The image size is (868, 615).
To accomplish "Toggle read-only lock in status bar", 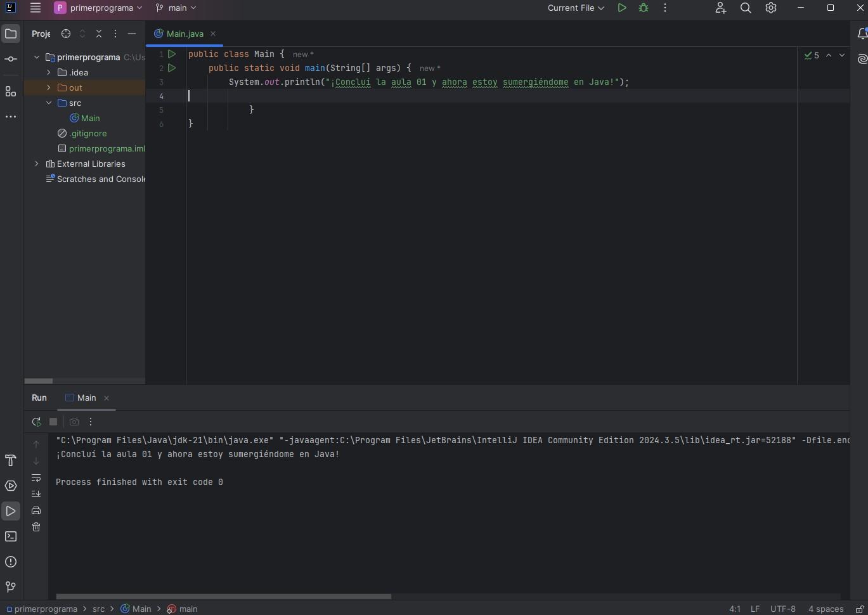I will coord(859,609).
